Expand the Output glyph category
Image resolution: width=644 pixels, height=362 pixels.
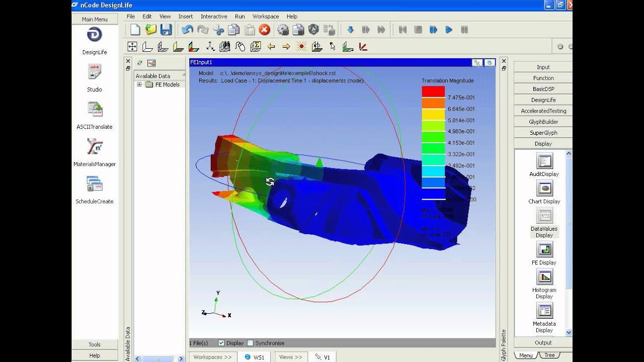tap(543, 342)
